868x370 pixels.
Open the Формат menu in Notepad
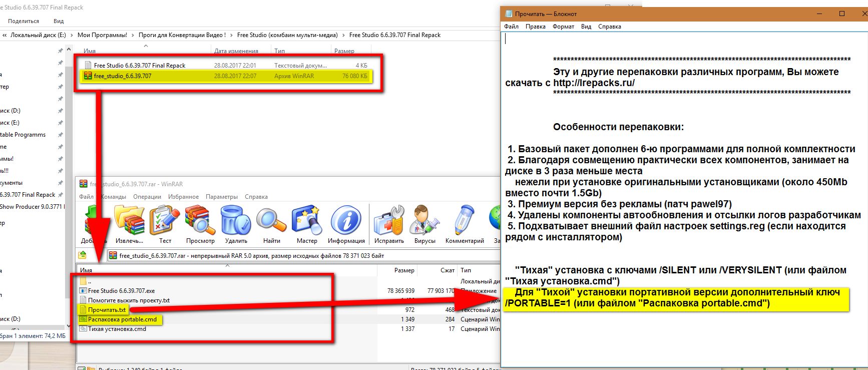pyautogui.click(x=563, y=27)
